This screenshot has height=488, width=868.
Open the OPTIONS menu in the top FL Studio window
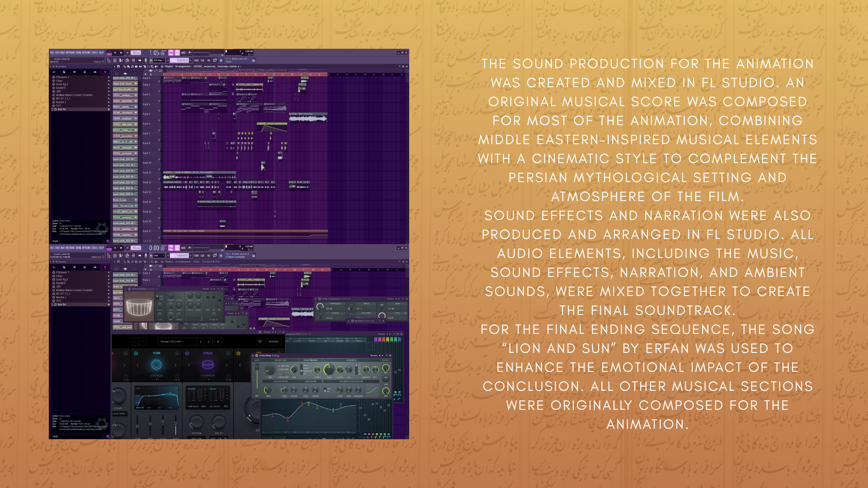click(86, 52)
